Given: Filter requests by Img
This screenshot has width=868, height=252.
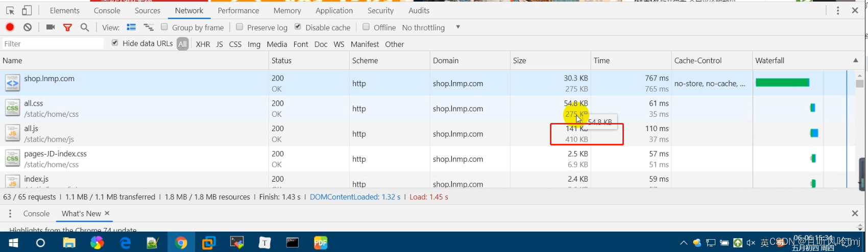Looking at the screenshot, I should coord(254,44).
